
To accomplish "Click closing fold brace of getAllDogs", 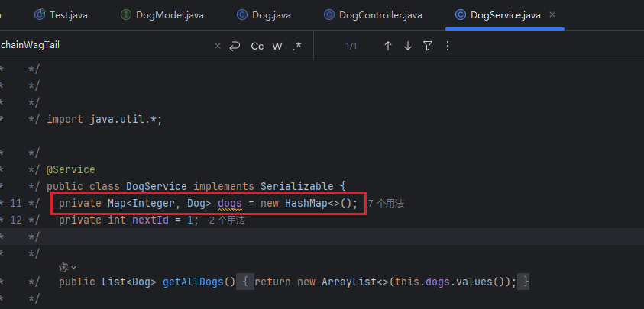I will [x=524, y=282].
